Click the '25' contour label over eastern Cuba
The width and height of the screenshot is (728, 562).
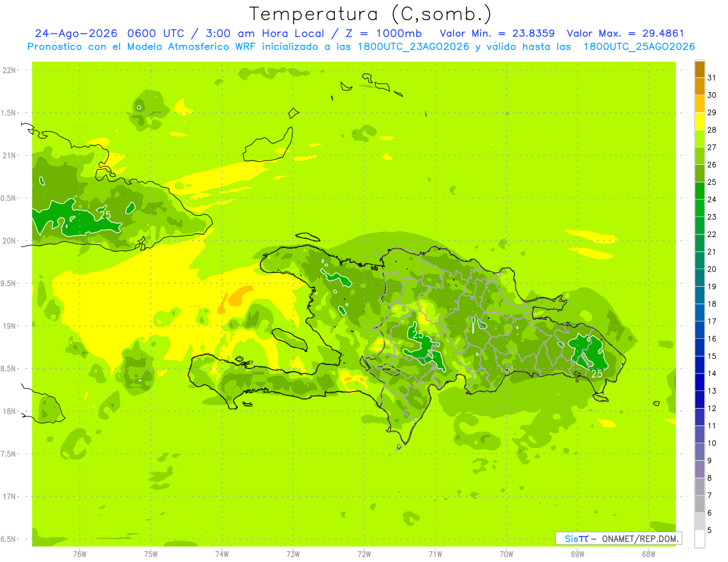tap(105, 215)
